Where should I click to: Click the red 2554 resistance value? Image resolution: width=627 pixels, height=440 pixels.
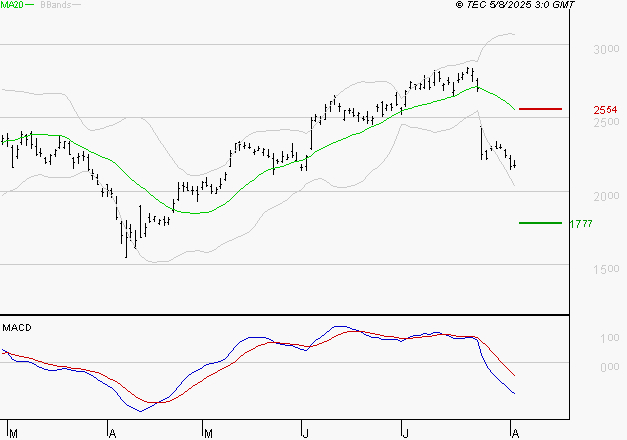pos(605,110)
